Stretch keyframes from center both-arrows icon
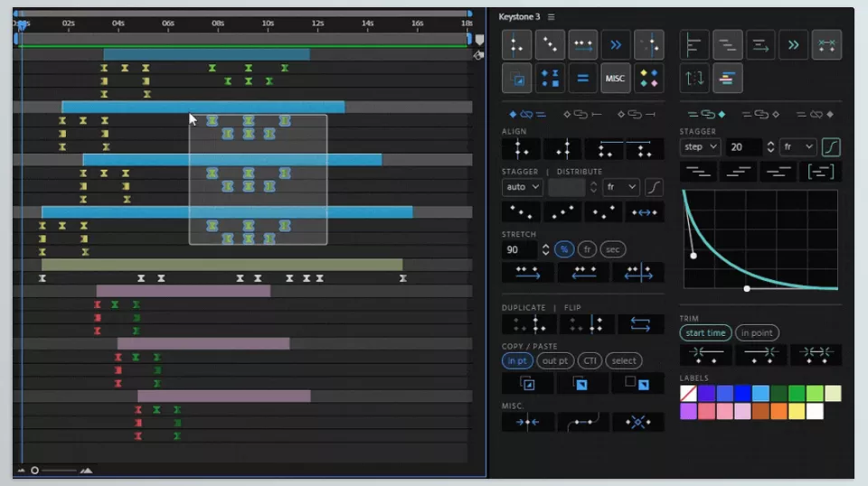 (638, 272)
